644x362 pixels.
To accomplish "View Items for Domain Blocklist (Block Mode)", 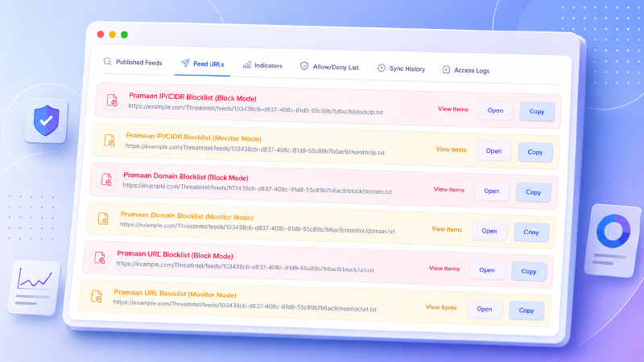I will (x=449, y=190).
